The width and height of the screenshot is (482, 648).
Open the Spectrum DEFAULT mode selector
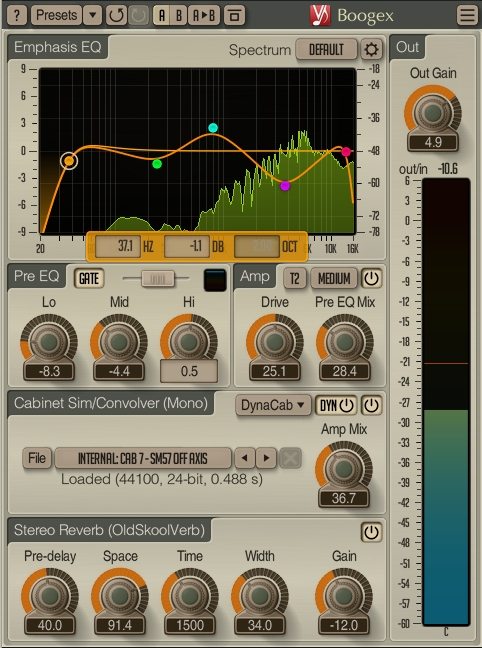point(327,50)
